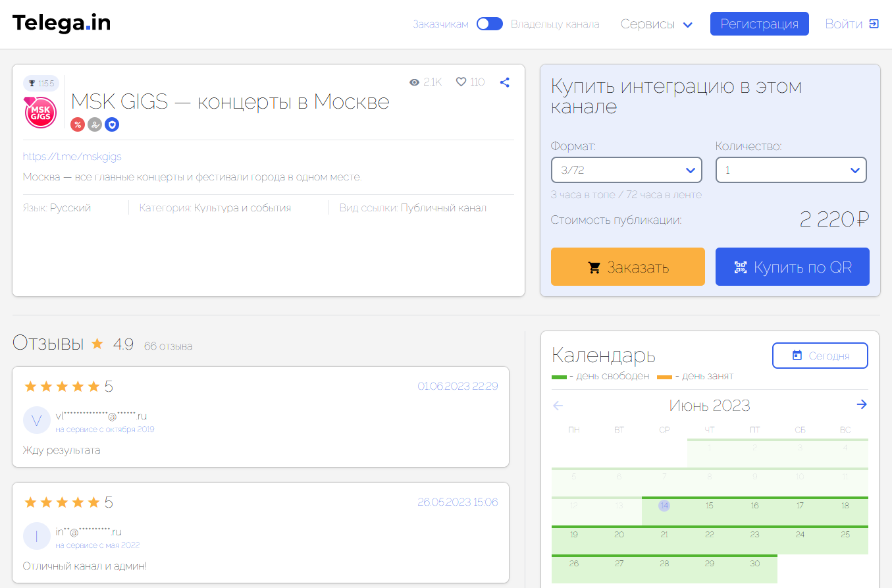Screen dimensions: 892x588
Task: Click the Жду результата review text
Action: (x=62, y=450)
